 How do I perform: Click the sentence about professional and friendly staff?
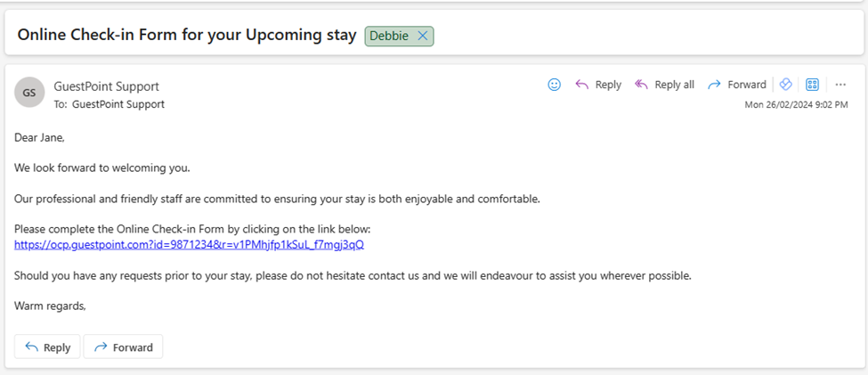277,199
